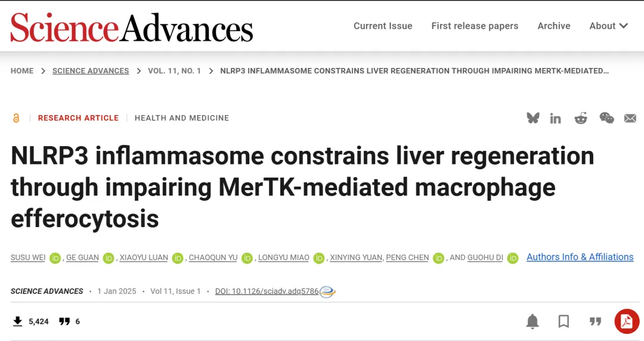This screenshot has height=341, width=644.
Task: Open Current Issue menu item
Action: 383,26
